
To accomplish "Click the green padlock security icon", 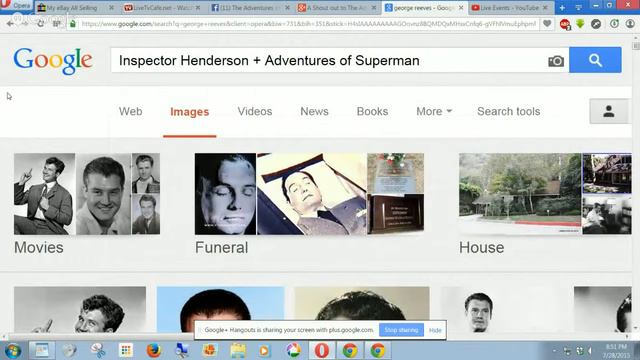I will pyautogui.click(x=73, y=24).
